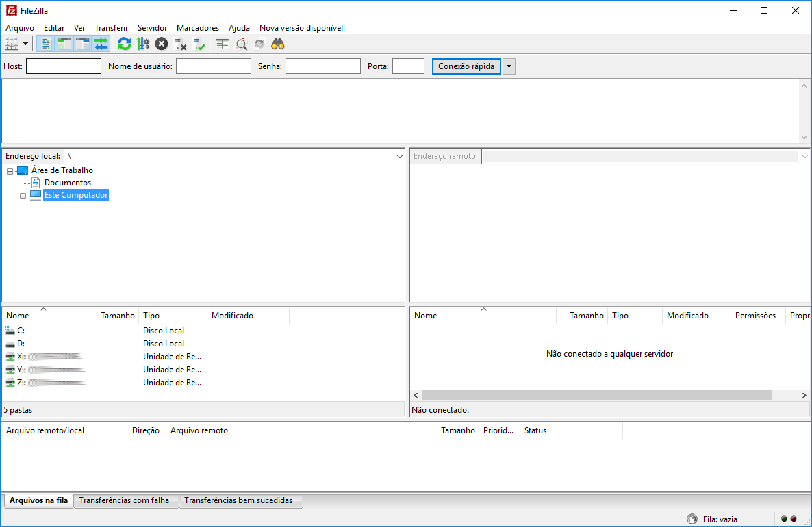Toggle the remote directory tree view

(83, 44)
